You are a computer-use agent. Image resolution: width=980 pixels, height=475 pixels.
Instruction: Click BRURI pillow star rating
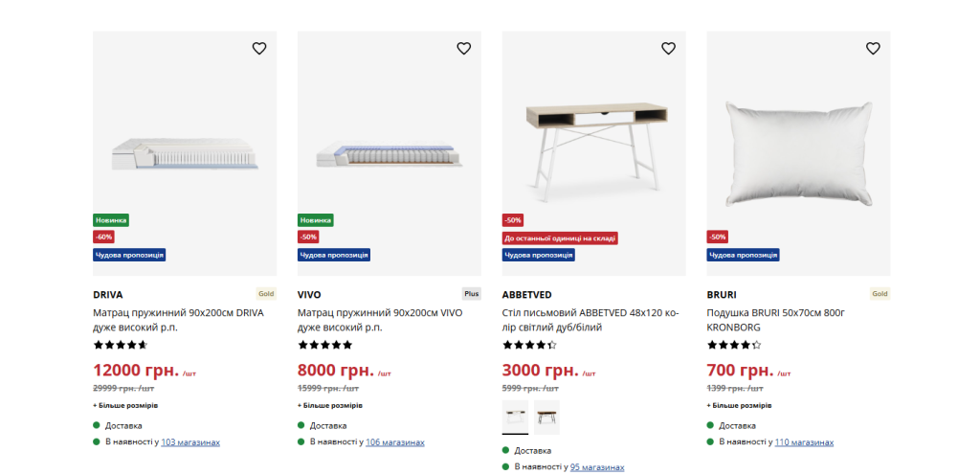tap(734, 345)
